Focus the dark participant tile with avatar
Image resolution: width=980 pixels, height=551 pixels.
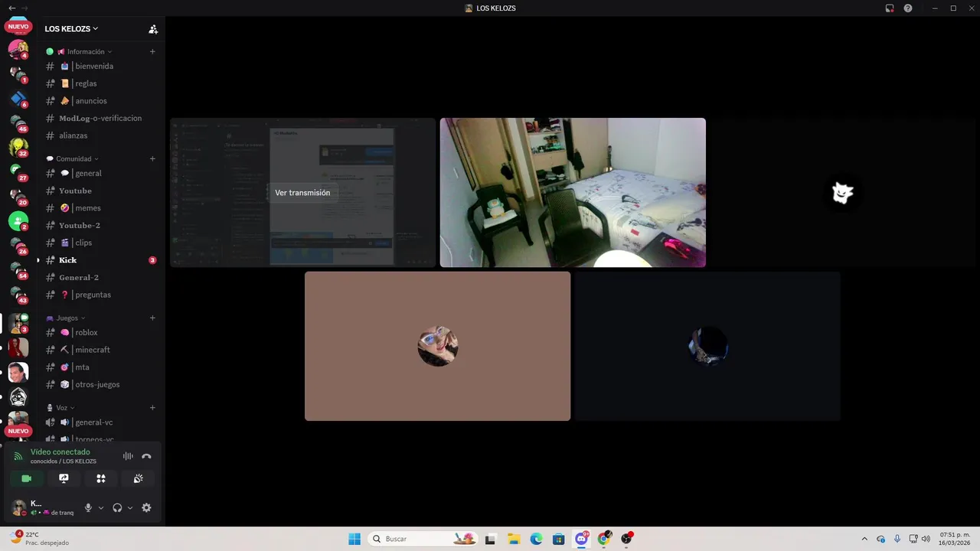(x=707, y=346)
